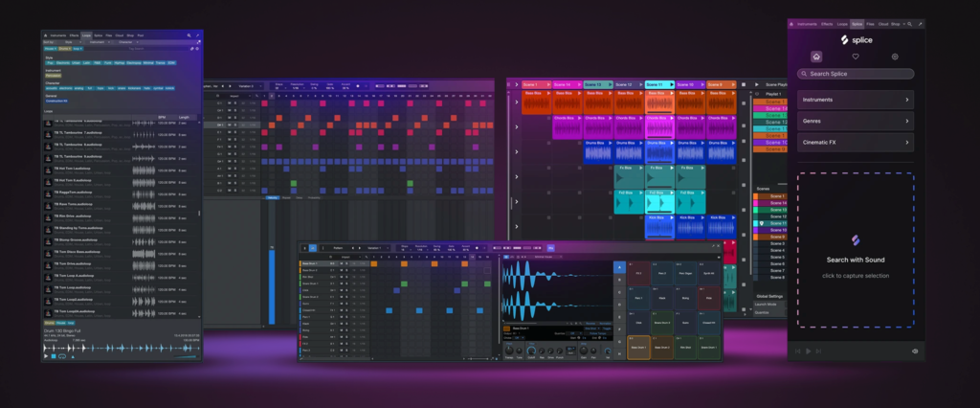The image size is (980, 408).
Task: Open the Impact instrument dropdown in the lower pattern editor
Action: point(348,258)
